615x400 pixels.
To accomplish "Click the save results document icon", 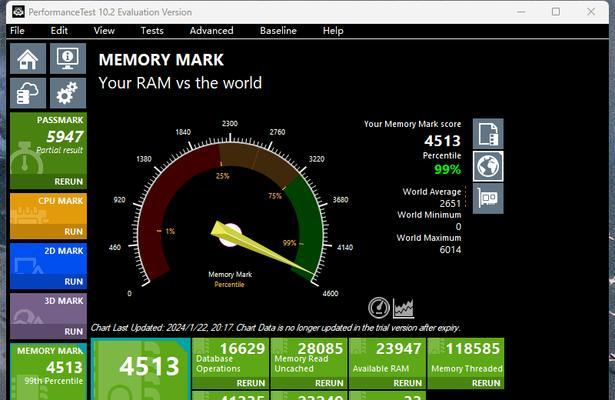I will point(488,134).
